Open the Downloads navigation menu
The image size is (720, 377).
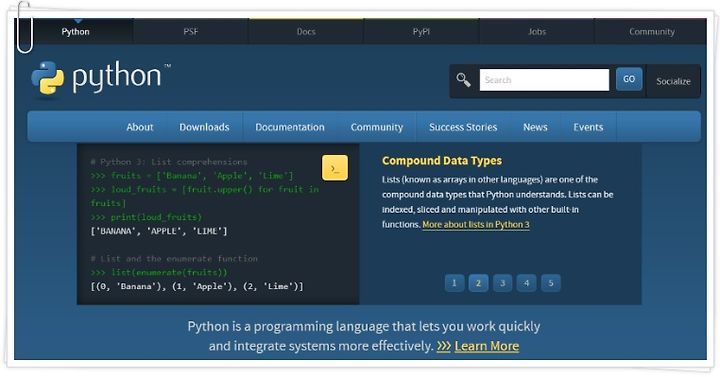click(x=204, y=127)
